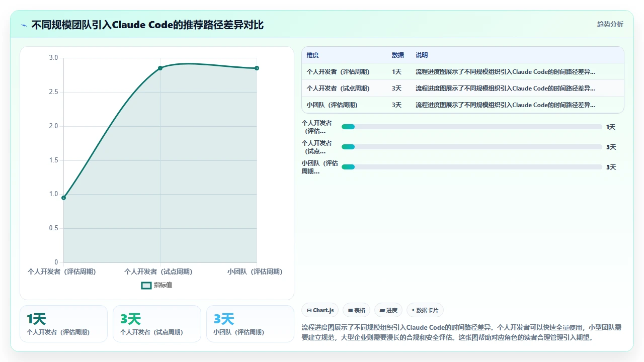Select the Chart.js tag chip
The height and width of the screenshot is (362, 644).
pyautogui.click(x=320, y=310)
